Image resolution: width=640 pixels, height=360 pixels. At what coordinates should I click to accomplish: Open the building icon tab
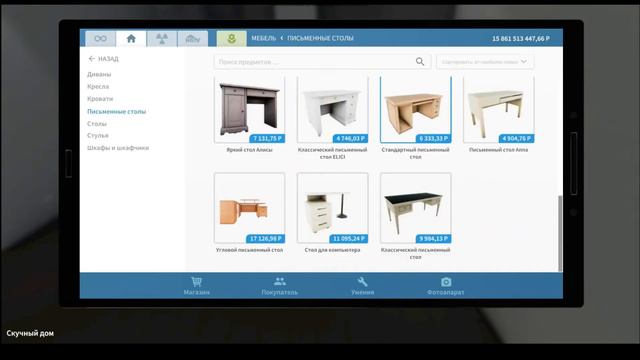click(193, 38)
